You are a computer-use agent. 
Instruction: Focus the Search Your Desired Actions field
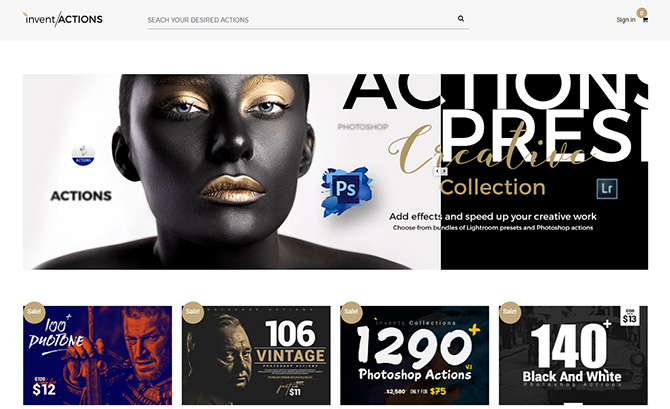[308, 20]
